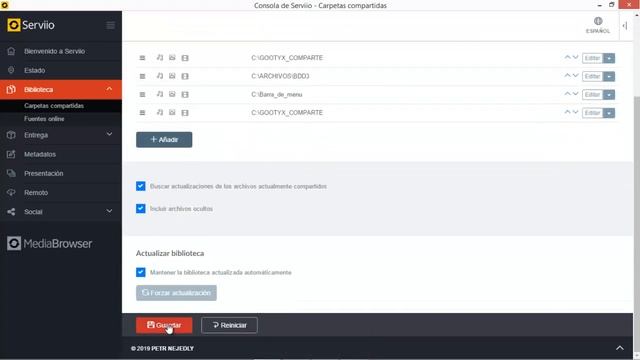Collapse the right side panel arrow
This screenshot has width=640, height=360.
point(625,26)
